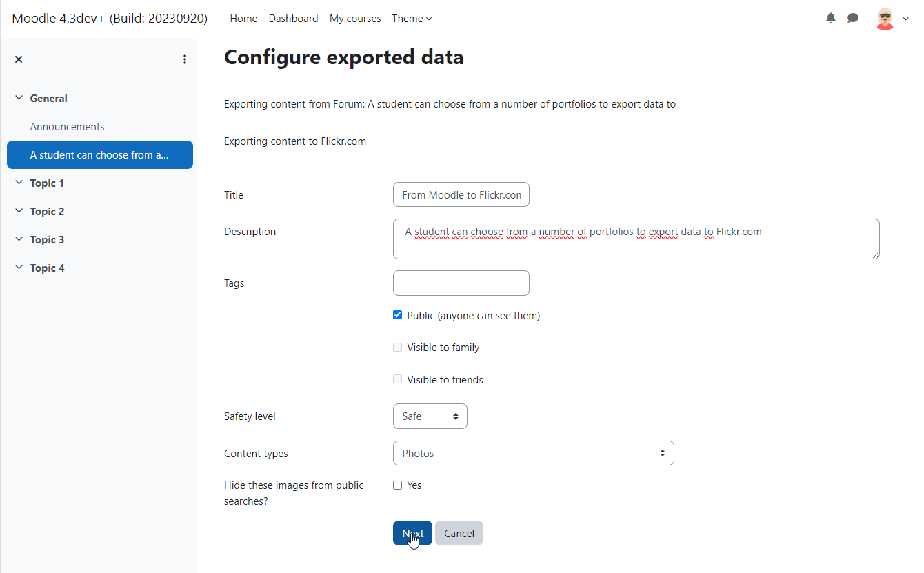Click the Tags field label
This screenshot has height=573, width=924.
234,283
